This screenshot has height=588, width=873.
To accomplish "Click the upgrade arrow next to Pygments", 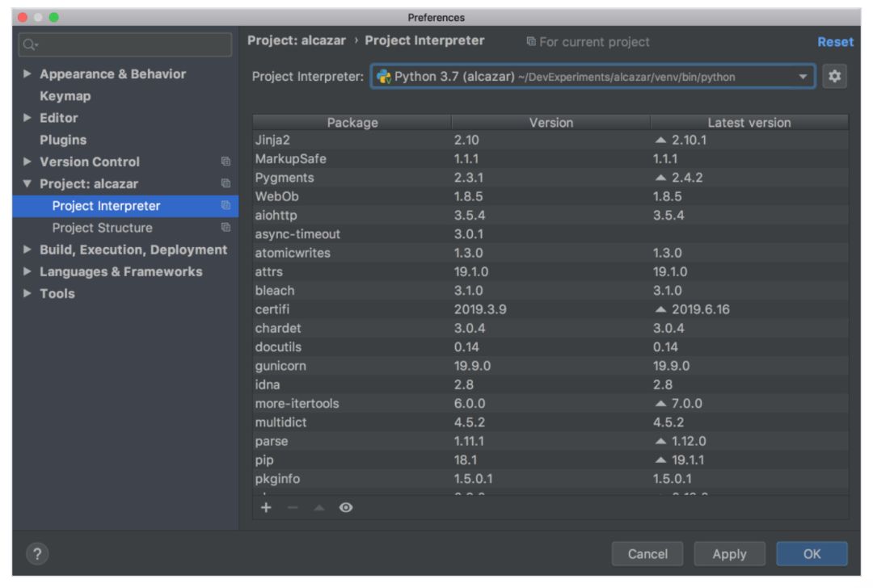I will [x=662, y=178].
